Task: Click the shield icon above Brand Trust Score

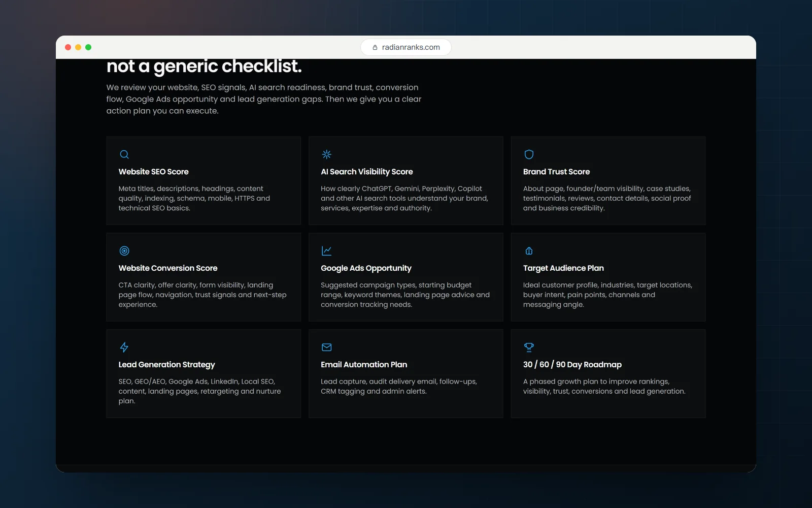Action: tap(529, 154)
